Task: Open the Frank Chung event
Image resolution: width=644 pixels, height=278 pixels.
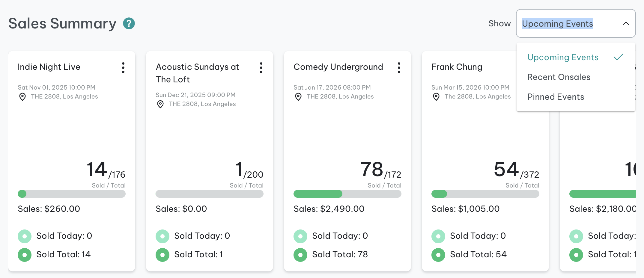Action: [457, 67]
